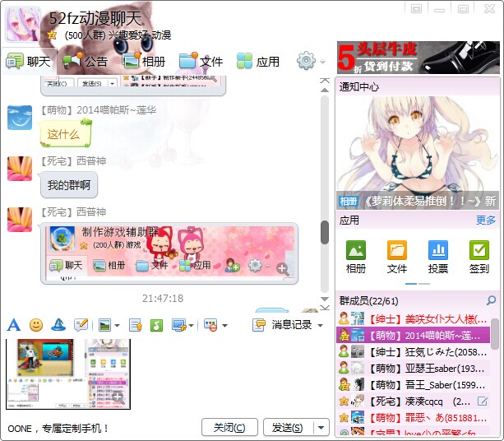Open the 聊天 chat tab
Viewport: 504px width, 441px height.
[x=28, y=61]
